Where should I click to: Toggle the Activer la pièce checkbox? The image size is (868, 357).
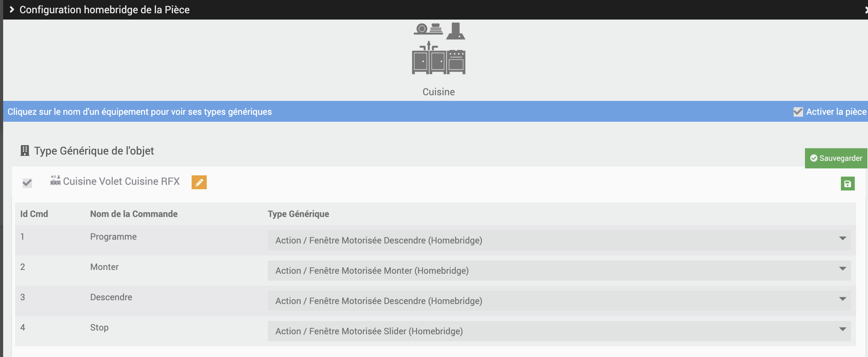tap(798, 112)
